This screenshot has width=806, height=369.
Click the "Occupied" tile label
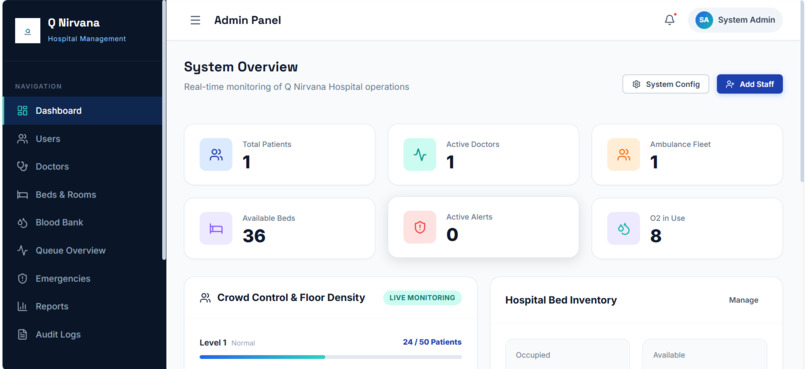533,355
